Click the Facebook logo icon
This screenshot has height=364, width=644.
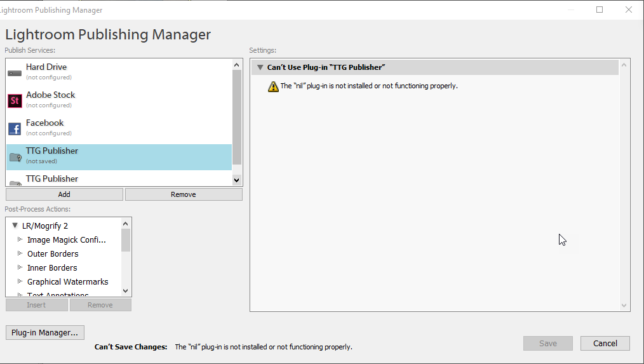pyautogui.click(x=15, y=128)
